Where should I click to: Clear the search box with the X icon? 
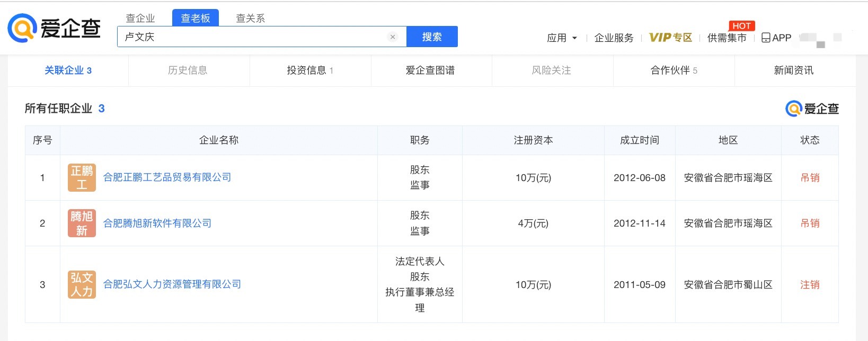click(393, 37)
